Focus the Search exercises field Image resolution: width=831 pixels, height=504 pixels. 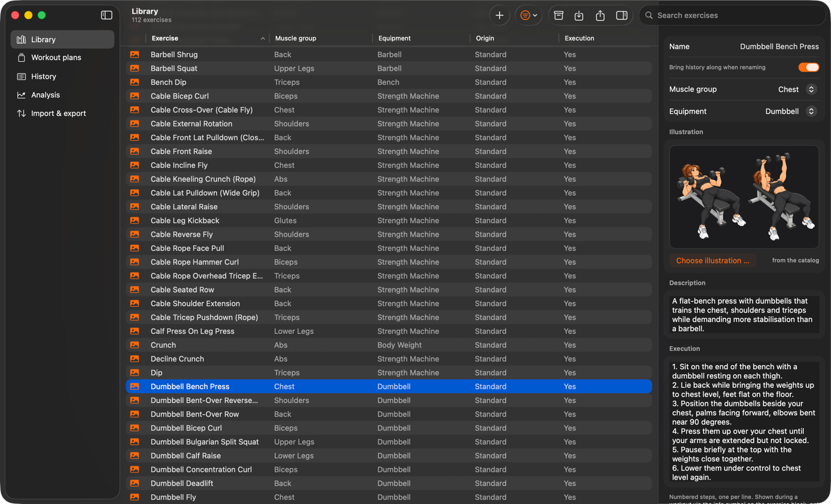(x=732, y=16)
